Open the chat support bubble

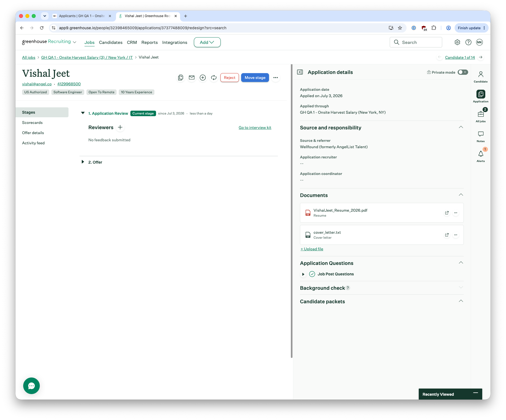tap(31, 386)
